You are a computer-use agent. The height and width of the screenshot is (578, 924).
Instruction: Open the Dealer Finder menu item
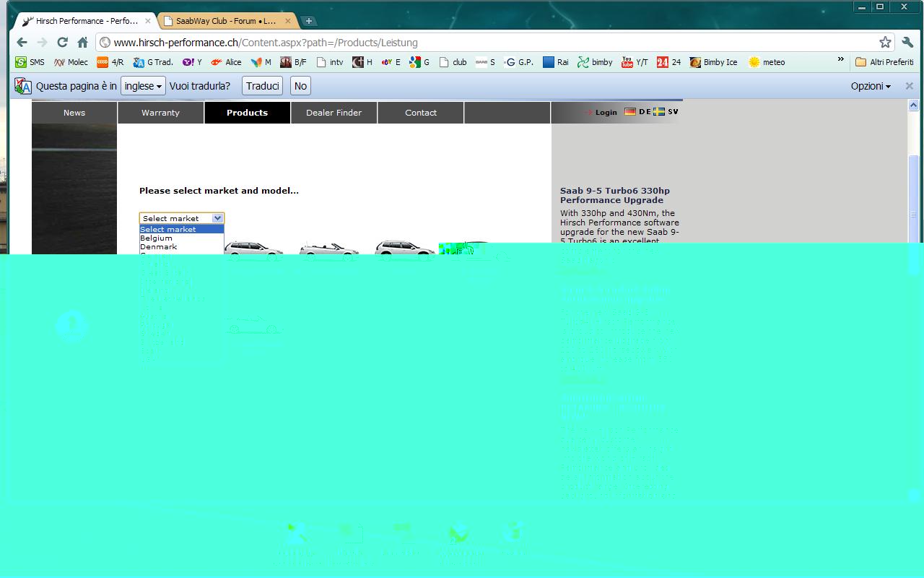coord(334,113)
